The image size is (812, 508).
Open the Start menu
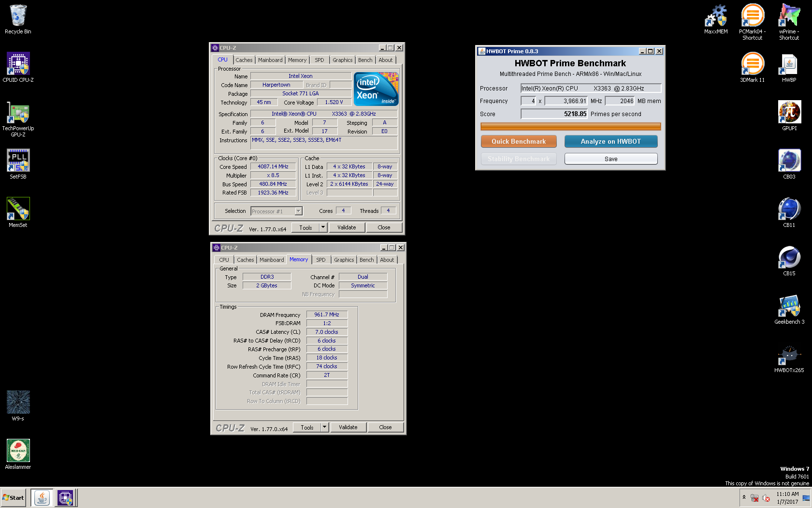click(13, 497)
